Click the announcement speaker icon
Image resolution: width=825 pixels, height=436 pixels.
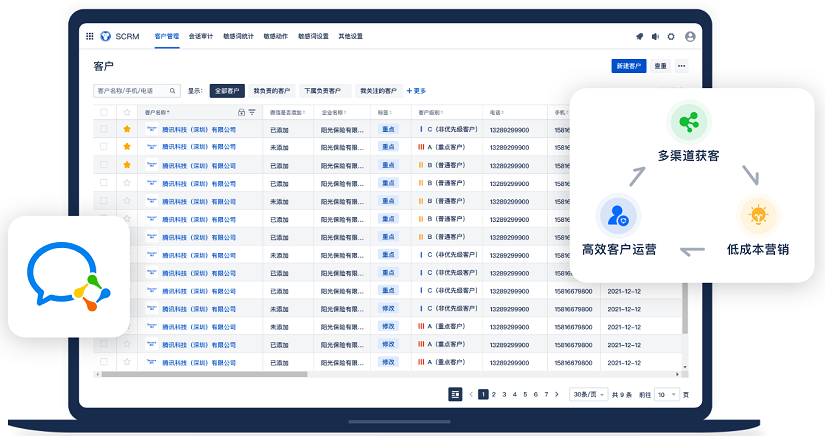point(656,36)
